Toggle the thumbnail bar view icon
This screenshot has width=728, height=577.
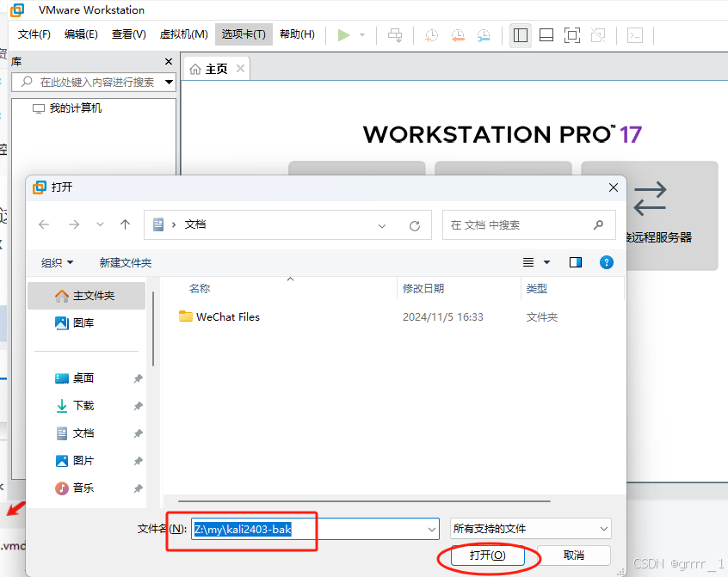[546, 35]
